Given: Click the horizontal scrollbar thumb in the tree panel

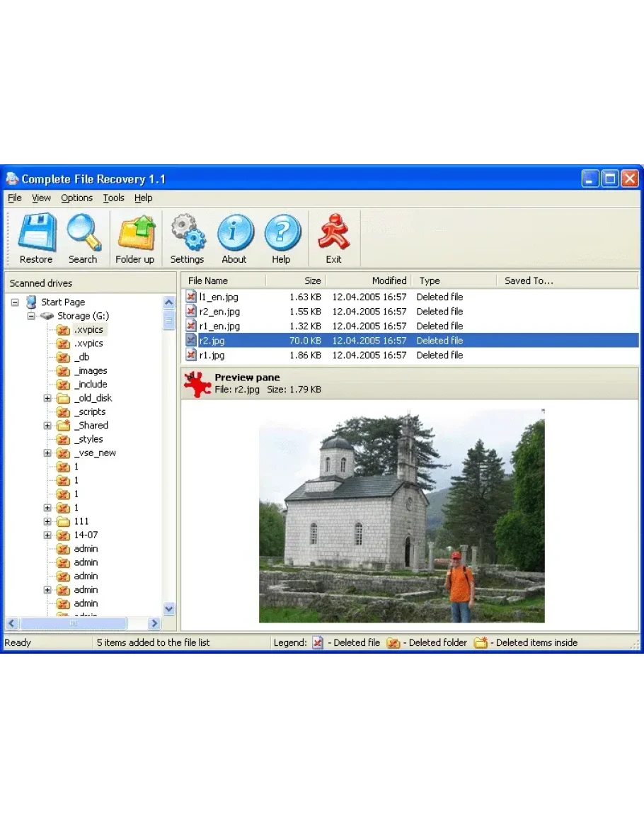Looking at the screenshot, I should coord(73,623).
